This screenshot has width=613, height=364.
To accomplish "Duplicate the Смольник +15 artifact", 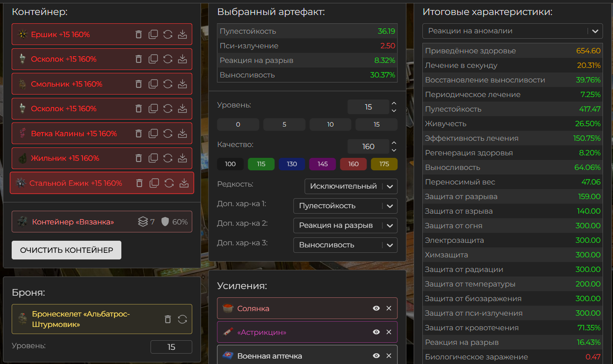I will [x=153, y=84].
